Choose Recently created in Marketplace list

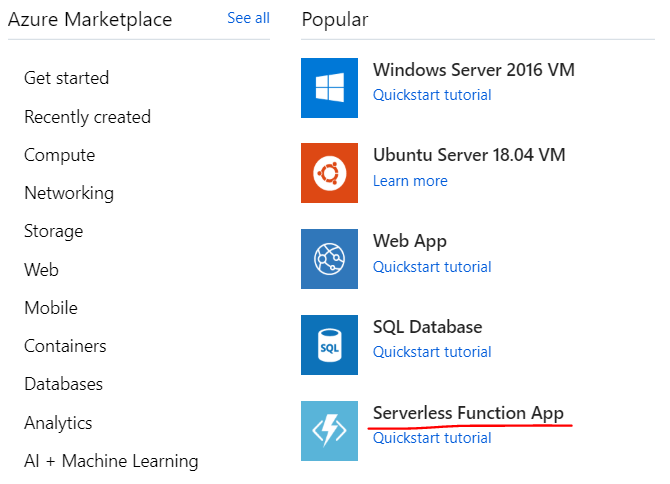[87, 117]
